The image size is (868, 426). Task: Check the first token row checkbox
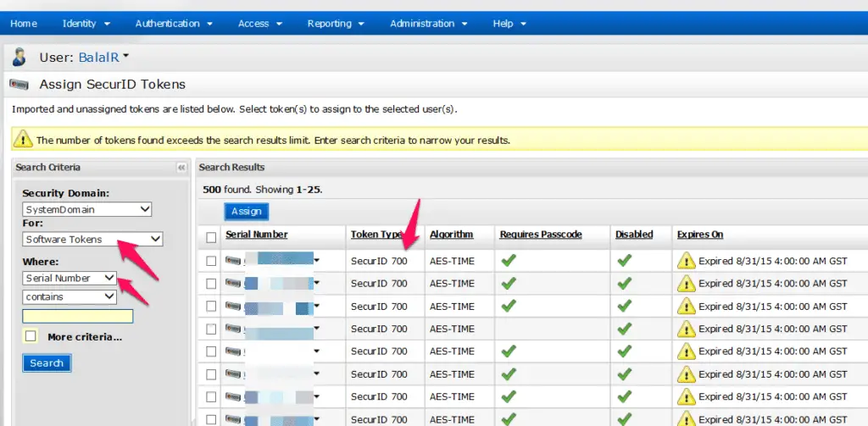point(211,261)
